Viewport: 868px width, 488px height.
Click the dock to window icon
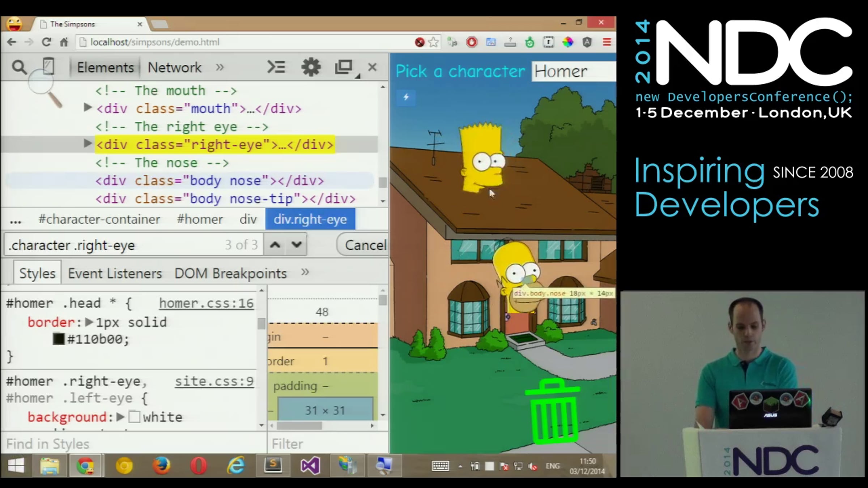coord(344,67)
